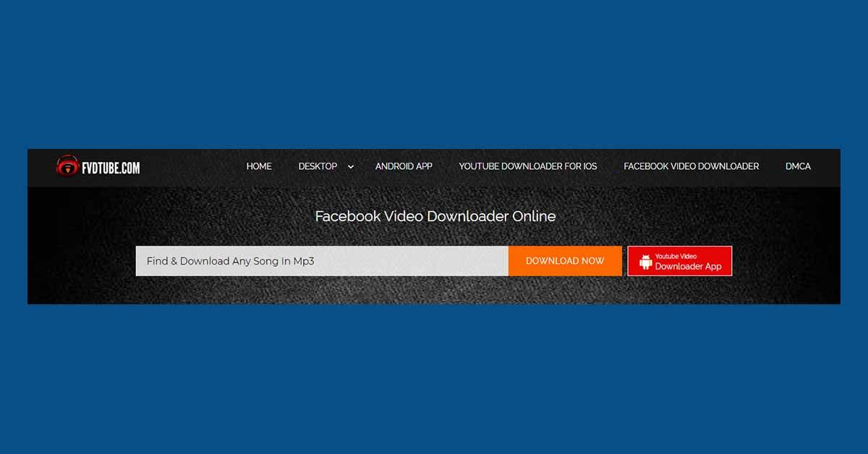Screen dimensions: 868x454
Task: Click the FVDTUBE.COM site name text
Action: (x=111, y=168)
